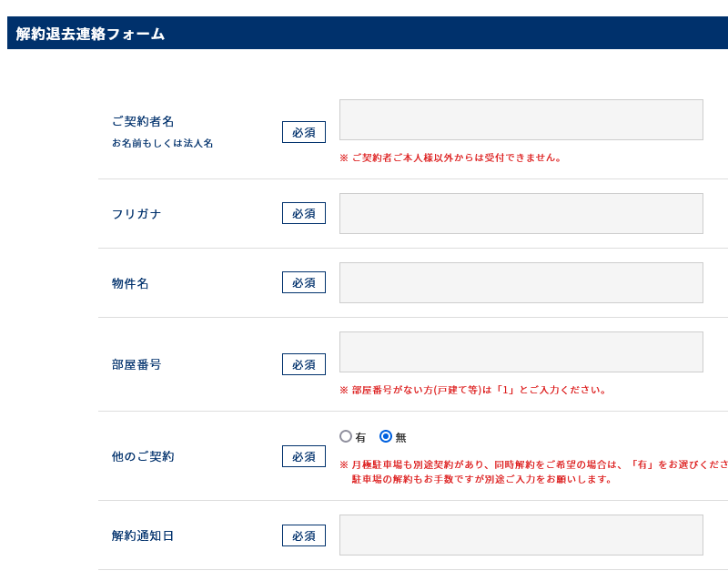Choose the 無 radio button option
This screenshot has height=581, width=728.
386,436
